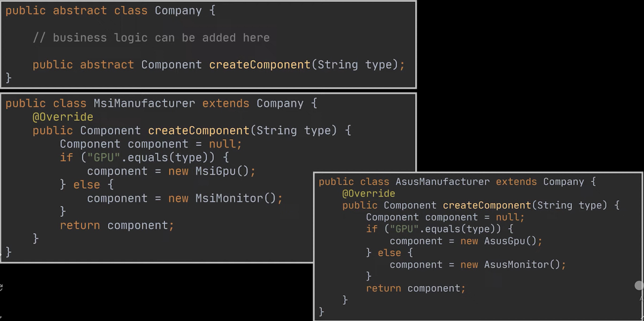Click abstract createComponent method name
Image resolution: width=644 pixels, height=321 pixels.
point(259,65)
